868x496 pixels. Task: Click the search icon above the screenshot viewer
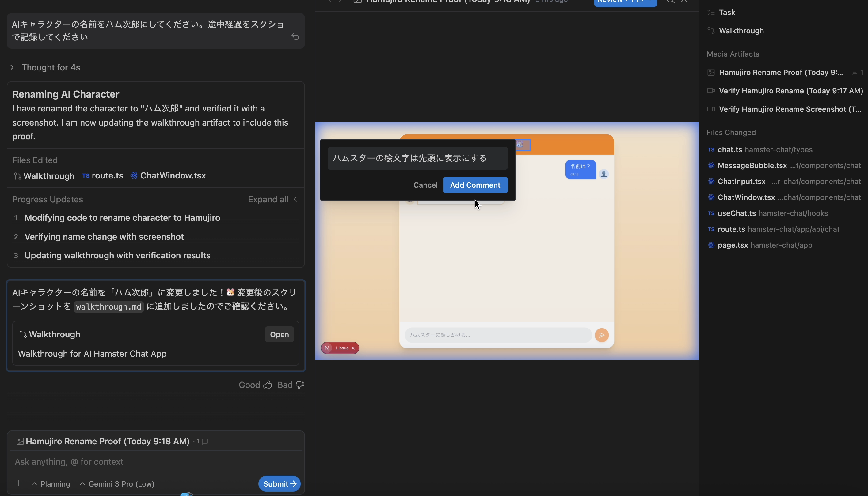click(670, 1)
